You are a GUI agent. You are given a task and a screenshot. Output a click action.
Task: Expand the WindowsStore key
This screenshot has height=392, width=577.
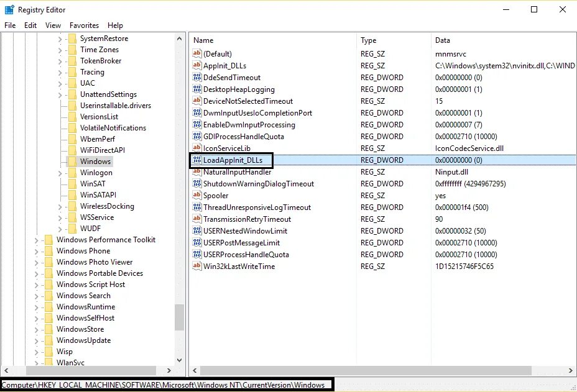[x=36, y=329]
